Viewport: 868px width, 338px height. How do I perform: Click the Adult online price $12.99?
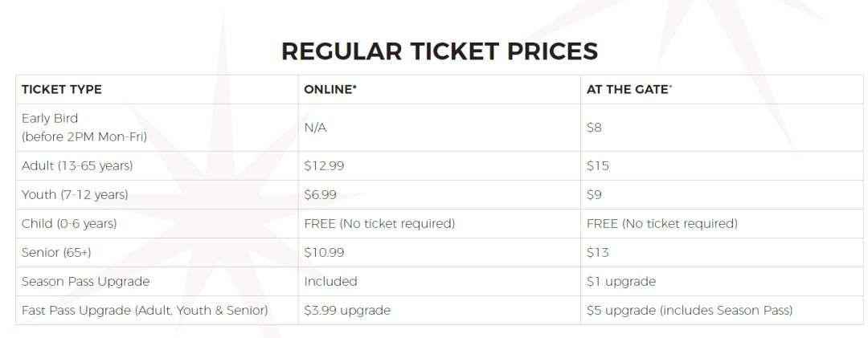(324, 166)
